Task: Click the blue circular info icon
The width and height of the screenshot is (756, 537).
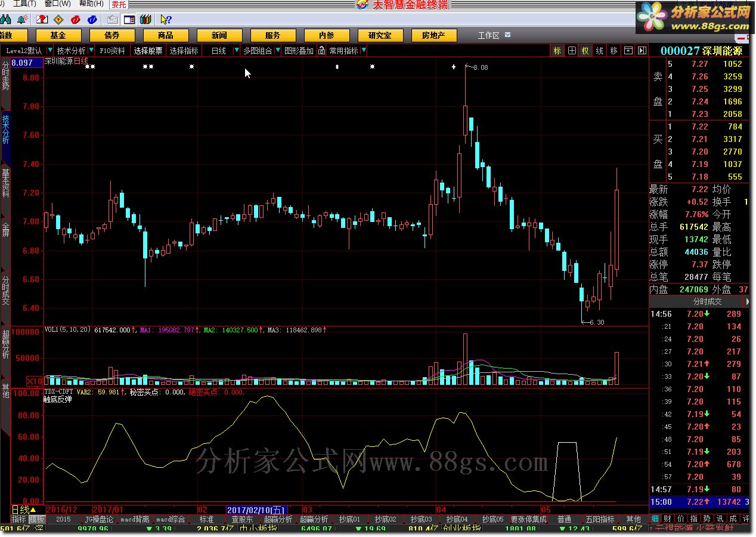Action: (x=92, y=19)
